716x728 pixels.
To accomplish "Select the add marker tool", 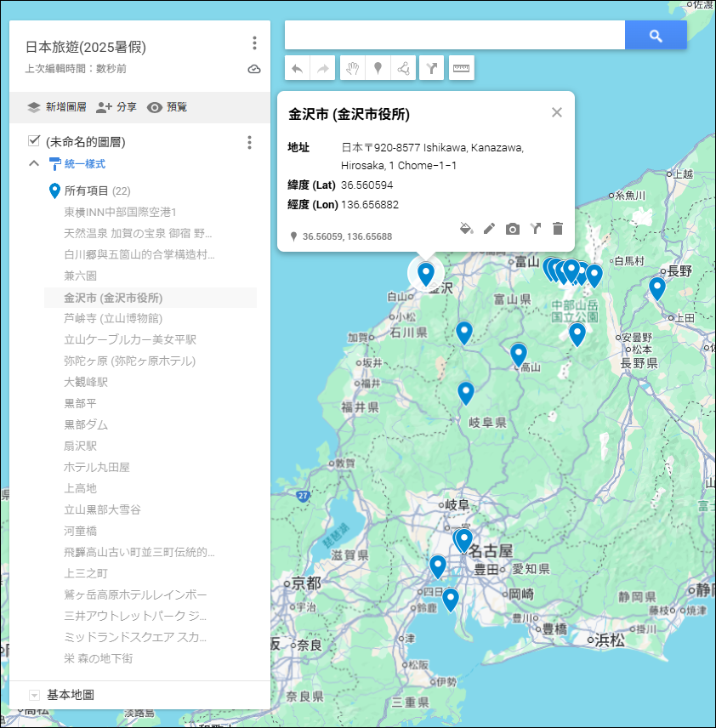I will click(377, 68).
